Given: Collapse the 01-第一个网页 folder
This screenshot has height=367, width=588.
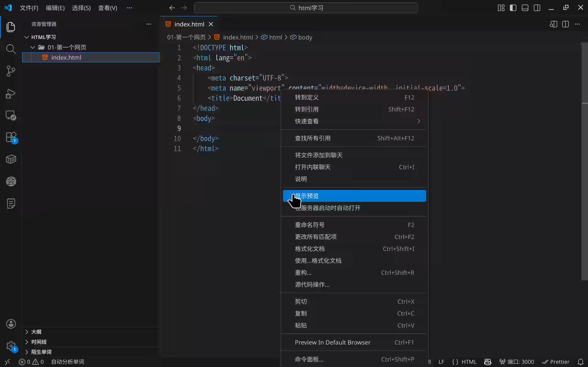Looking at the screenshot, I should click(x=33, y=47).
